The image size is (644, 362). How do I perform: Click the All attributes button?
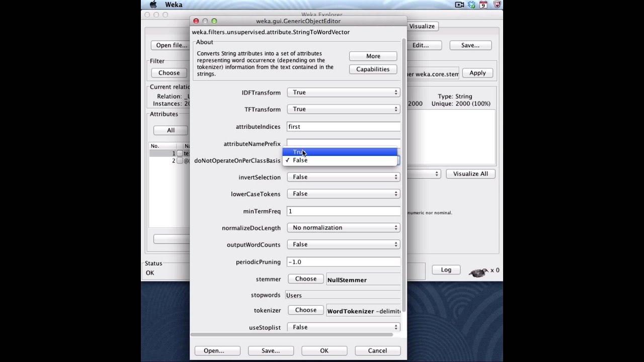click(171, 130)
